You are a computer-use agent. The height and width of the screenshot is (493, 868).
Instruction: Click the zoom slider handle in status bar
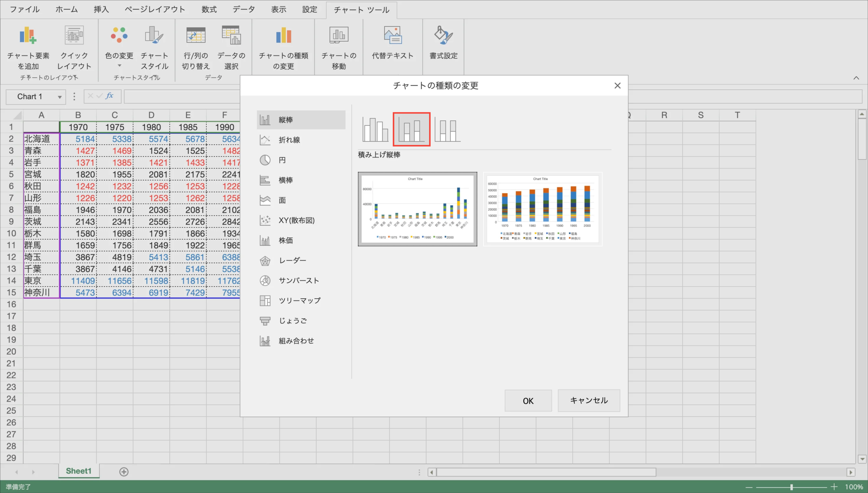791,487
